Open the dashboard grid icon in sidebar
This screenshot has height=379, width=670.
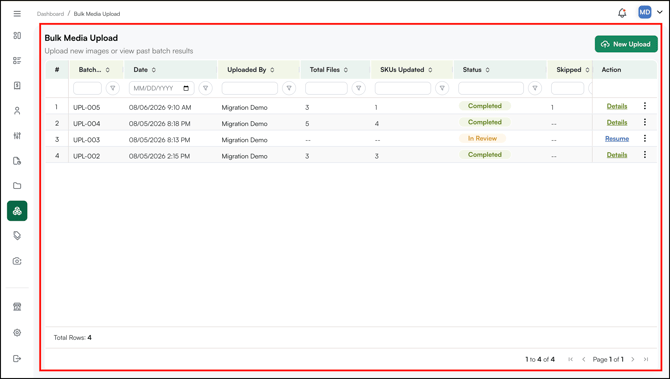[x=17, y=35]
